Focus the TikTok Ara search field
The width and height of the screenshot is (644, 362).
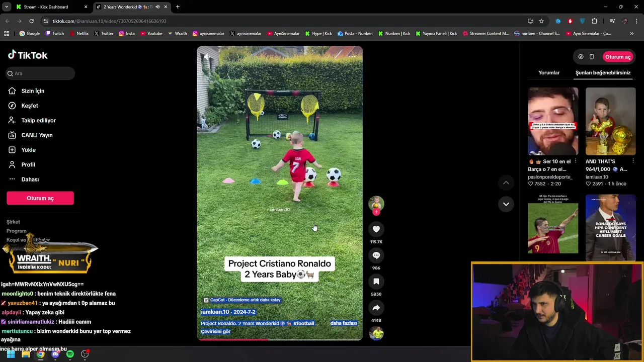pos(40,73)
